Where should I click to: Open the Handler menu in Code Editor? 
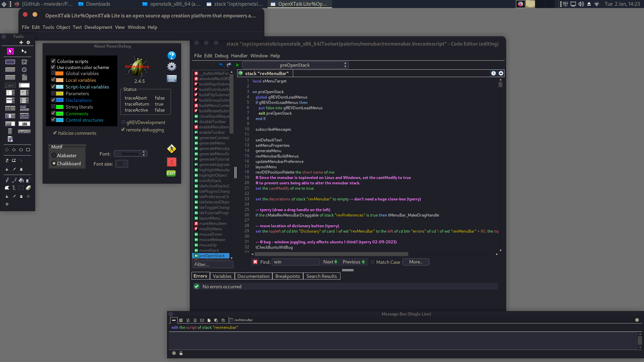point(239,56)
